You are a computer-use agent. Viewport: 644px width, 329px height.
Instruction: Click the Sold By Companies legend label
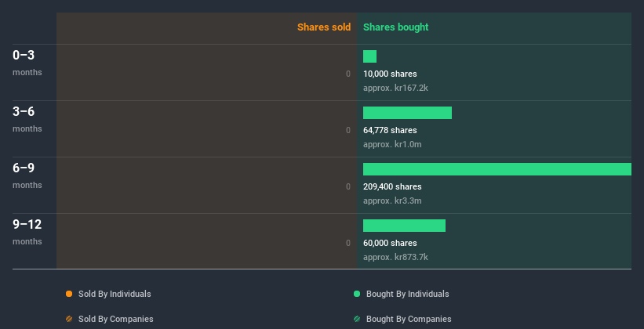pos(116,319)
